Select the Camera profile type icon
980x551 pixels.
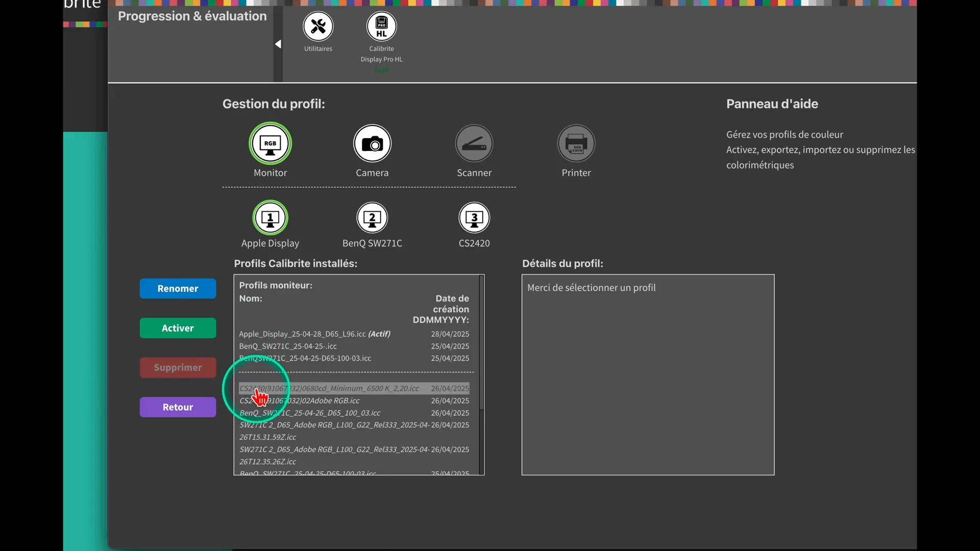tap(372, 144)
